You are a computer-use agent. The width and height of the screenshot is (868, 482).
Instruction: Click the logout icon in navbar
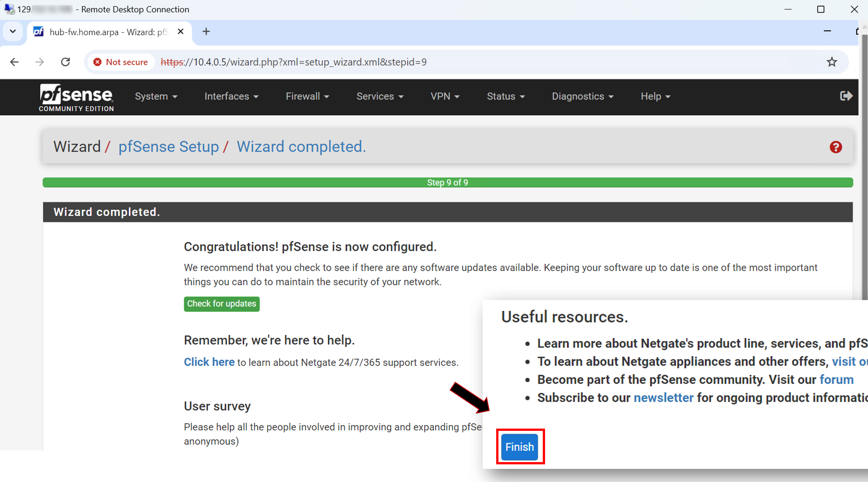[846, 96]
